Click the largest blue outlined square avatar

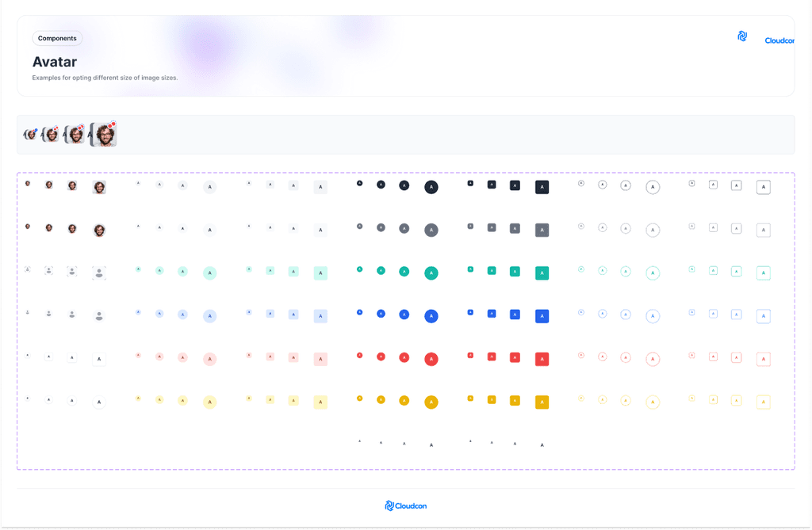[764, 316]
